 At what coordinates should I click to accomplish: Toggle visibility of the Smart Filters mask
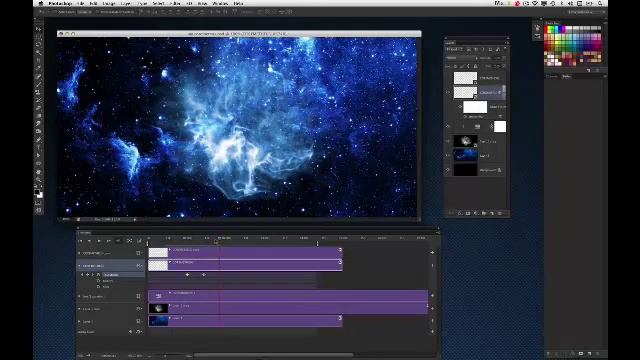[460, 107]
